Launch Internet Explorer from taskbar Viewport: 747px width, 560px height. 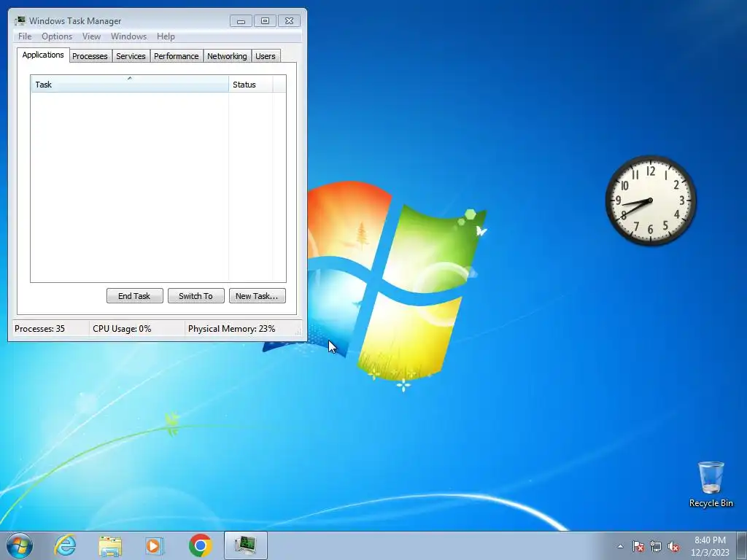65,545
